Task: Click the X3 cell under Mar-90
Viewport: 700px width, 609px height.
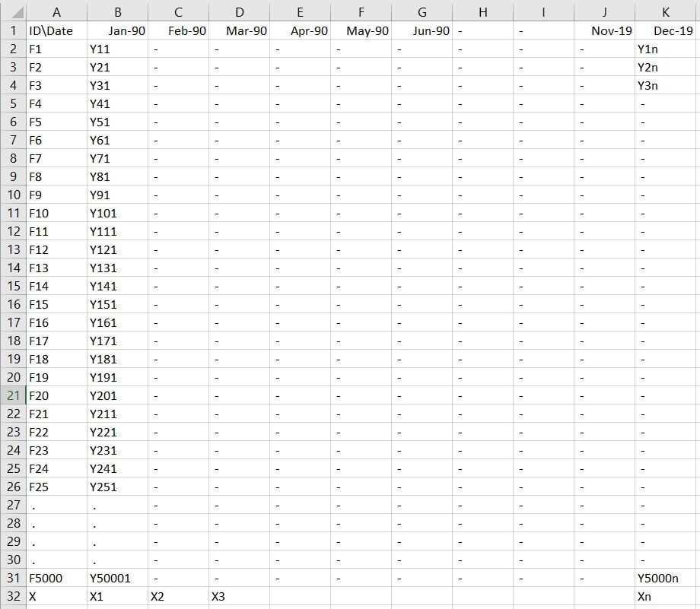Action: tap(239, 596)
